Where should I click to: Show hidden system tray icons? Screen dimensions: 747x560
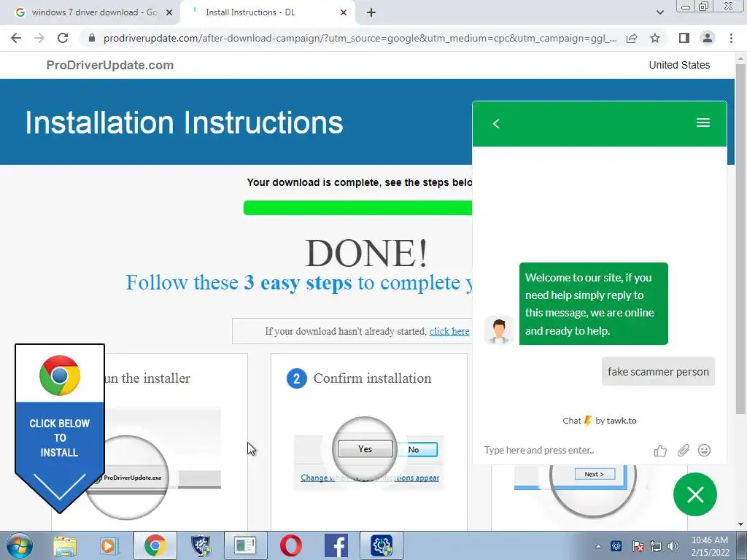click(x=598, y=546)
